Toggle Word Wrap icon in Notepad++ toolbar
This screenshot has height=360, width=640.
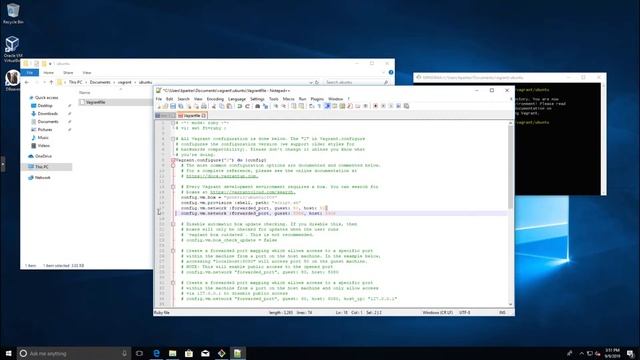pyautogui.click(x=311, y=106)
